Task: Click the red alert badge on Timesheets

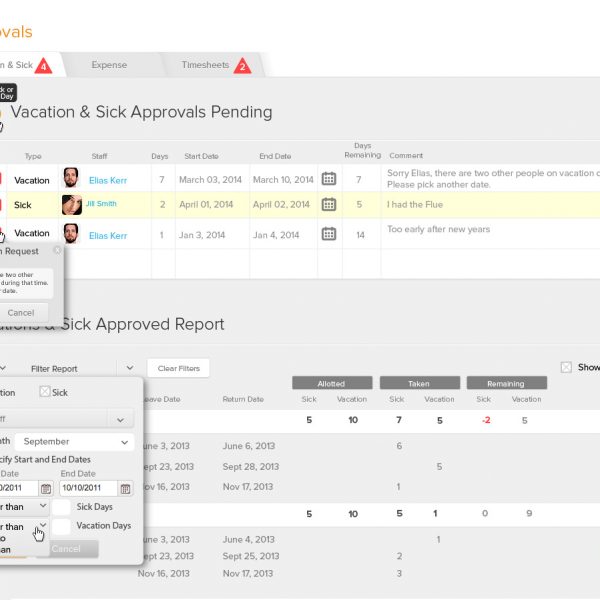Action: (242, 66)
